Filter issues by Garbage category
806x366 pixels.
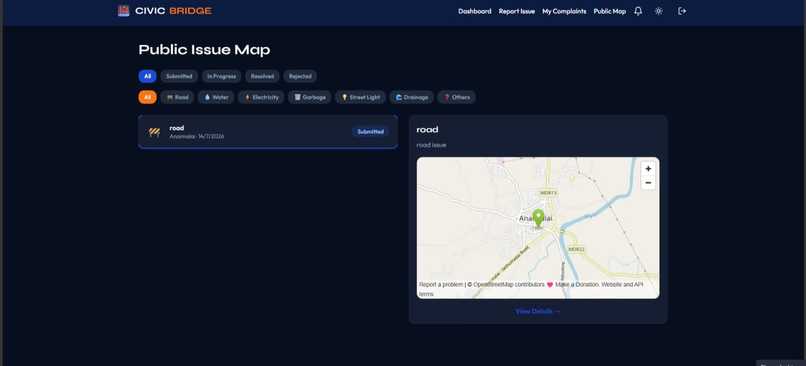pyautogui.click(x=309, y=97)
